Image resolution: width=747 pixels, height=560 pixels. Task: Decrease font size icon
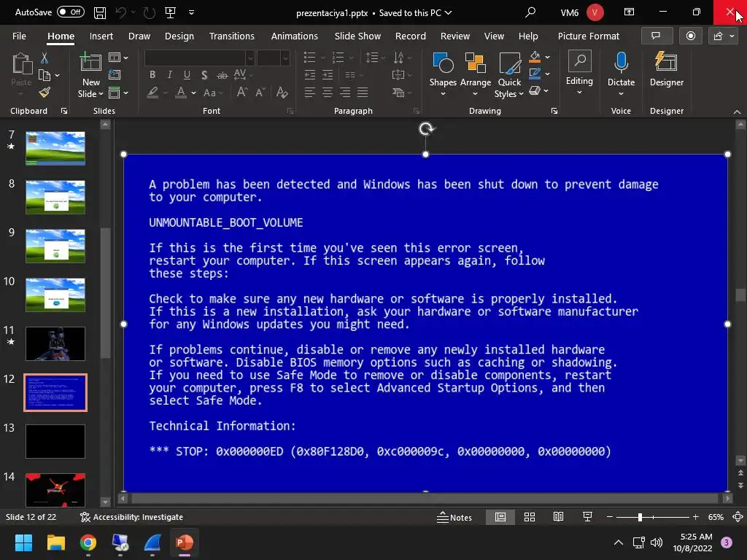pos(260,93)
